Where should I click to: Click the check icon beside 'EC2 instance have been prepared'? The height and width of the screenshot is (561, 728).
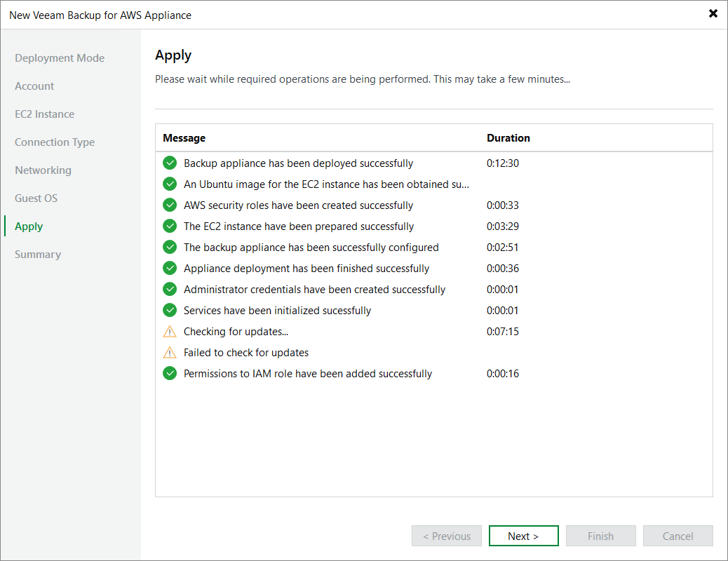[x=170, y=227]
